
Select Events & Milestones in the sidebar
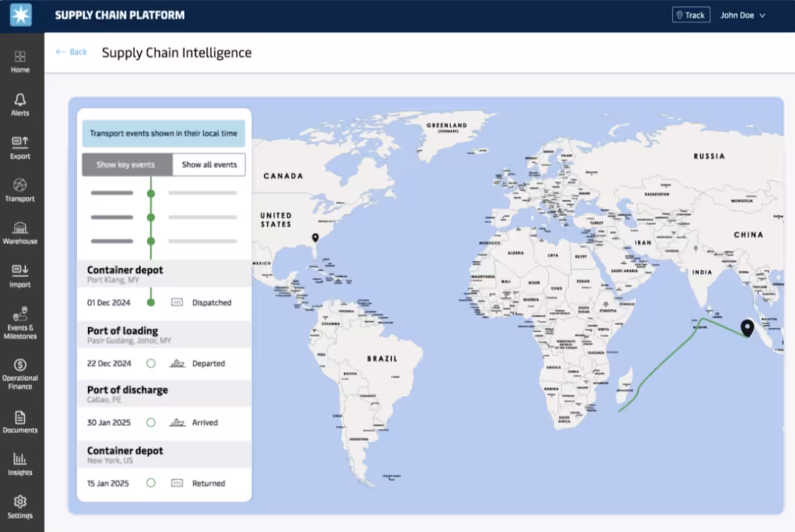(21, 320)
